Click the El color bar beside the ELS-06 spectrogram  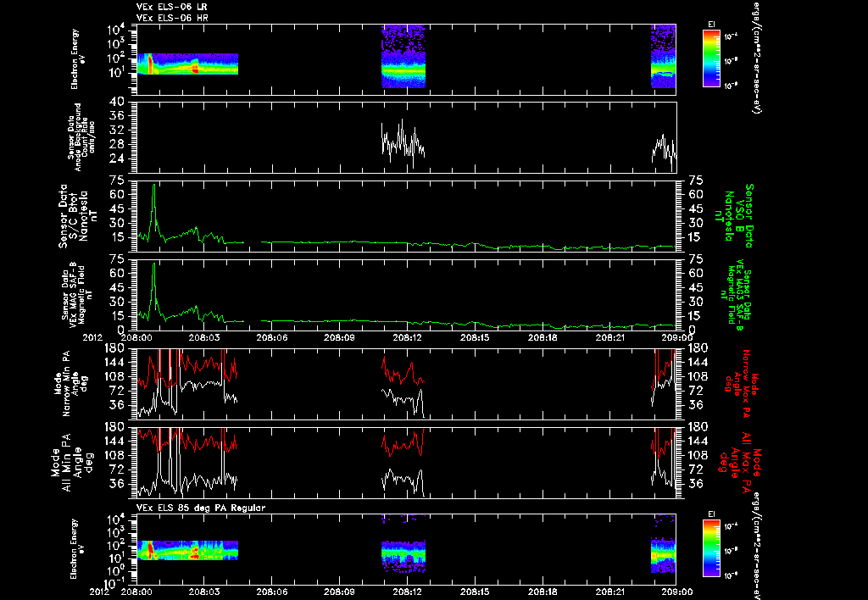711,58
